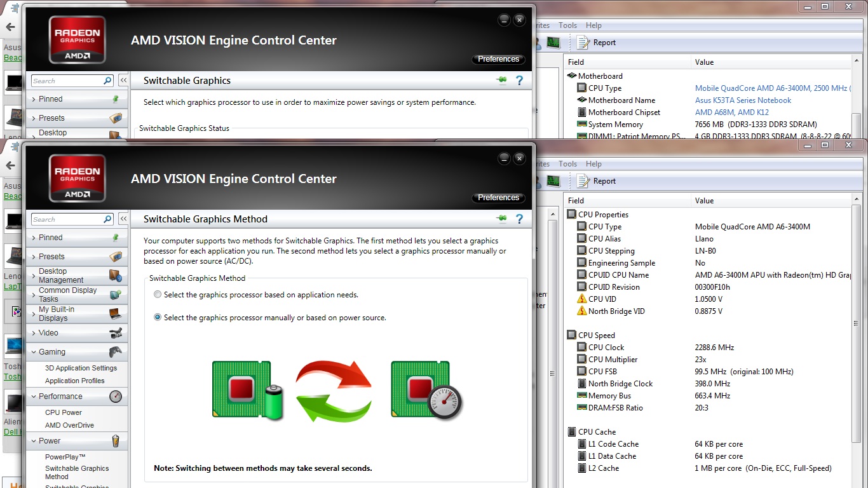Click Report icon in CPU Properties window toolbar
This screenshot has height=488, width=868.
click(583, 181)
